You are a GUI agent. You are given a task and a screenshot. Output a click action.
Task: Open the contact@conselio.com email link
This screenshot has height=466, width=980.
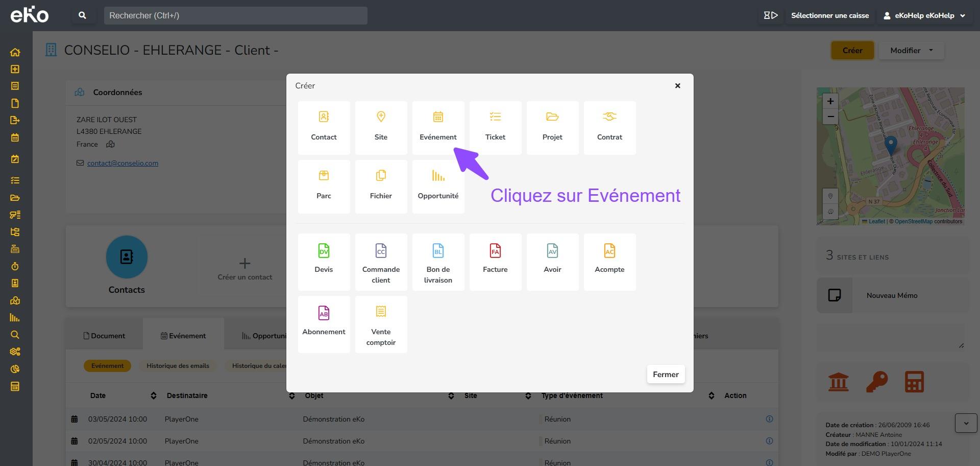coord(122,163)
